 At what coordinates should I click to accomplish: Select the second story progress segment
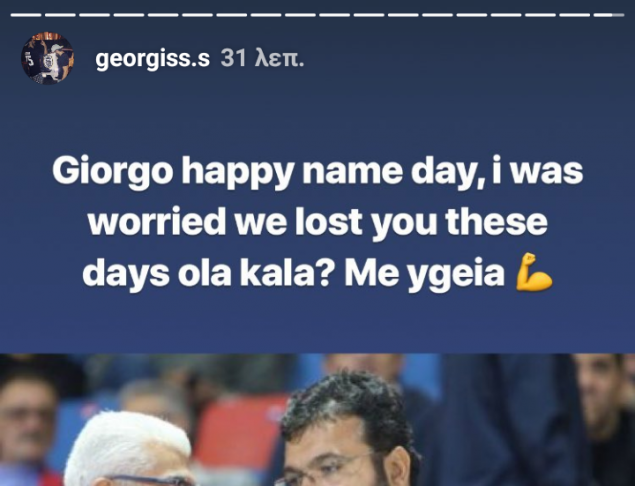click(x=60, y=15)
